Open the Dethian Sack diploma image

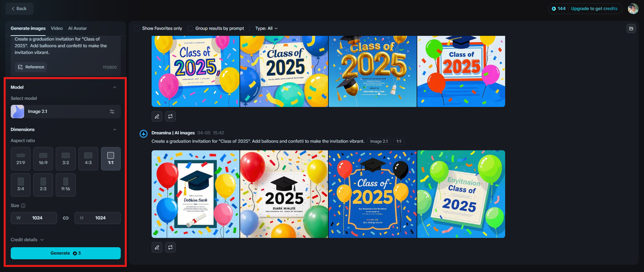(x=196, y=194)
